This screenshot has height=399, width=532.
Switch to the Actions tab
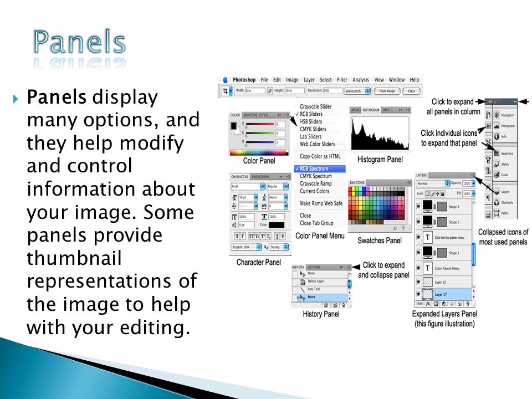coord(314,267)
